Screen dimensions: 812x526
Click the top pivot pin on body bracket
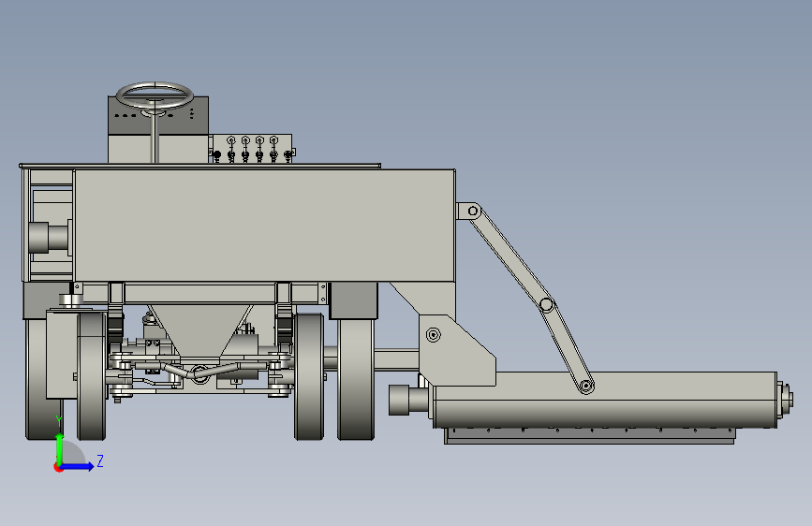[x=473, y=211]
